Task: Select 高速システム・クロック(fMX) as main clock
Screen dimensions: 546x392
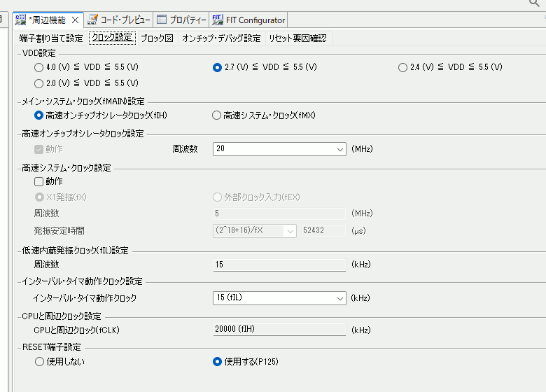Action: coord(217,115)
